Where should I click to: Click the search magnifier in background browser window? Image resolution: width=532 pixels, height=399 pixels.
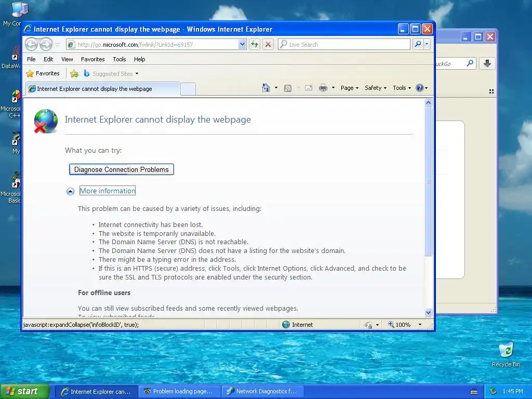pyautogui.click(x=470, y=63)
